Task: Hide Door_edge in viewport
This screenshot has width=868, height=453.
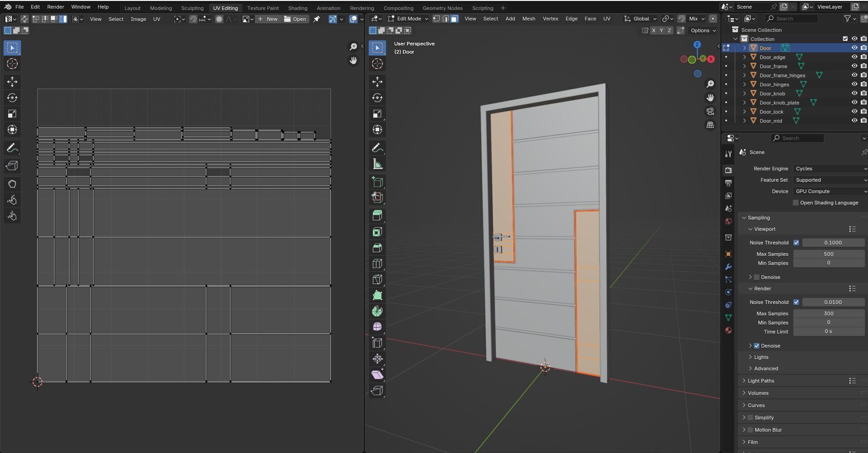Action: [x=854, y=57]
